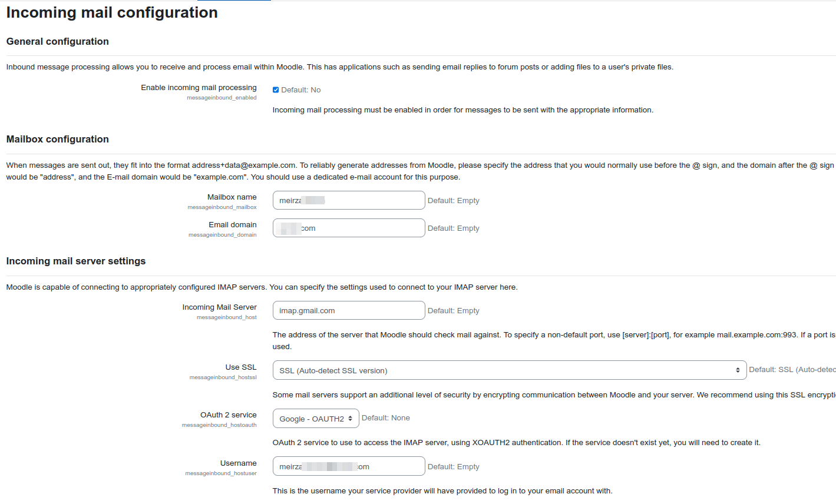Click the 'OAuth 2 service' label
836x504 pixels.
[x=229, y=415]
